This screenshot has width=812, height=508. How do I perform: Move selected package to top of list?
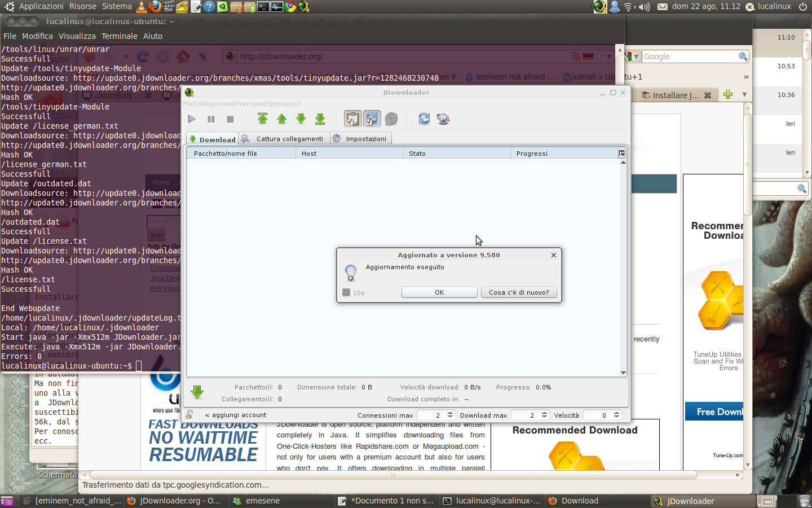(263, 119)
